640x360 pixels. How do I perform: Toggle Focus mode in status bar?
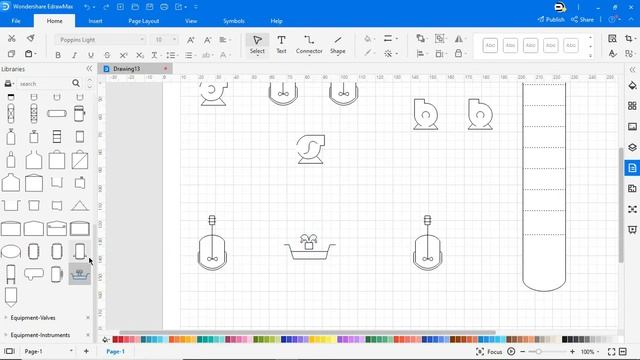[489, 351]
